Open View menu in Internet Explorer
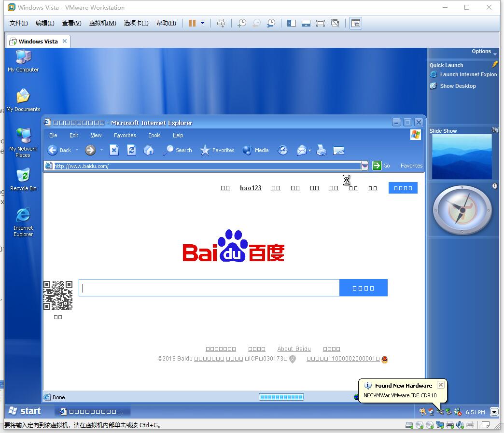Screen dimensions: 504x433 tap(96, 135)
